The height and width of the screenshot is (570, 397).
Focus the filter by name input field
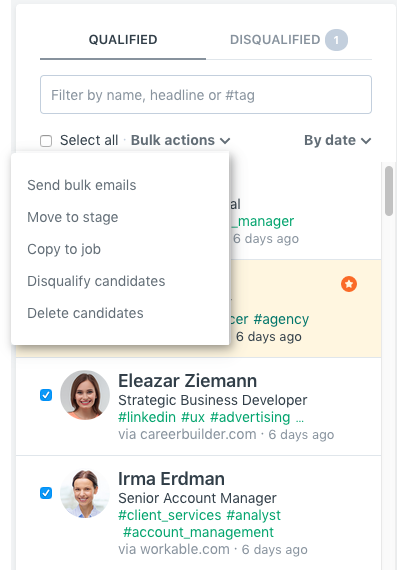click(x=206, y=95)
